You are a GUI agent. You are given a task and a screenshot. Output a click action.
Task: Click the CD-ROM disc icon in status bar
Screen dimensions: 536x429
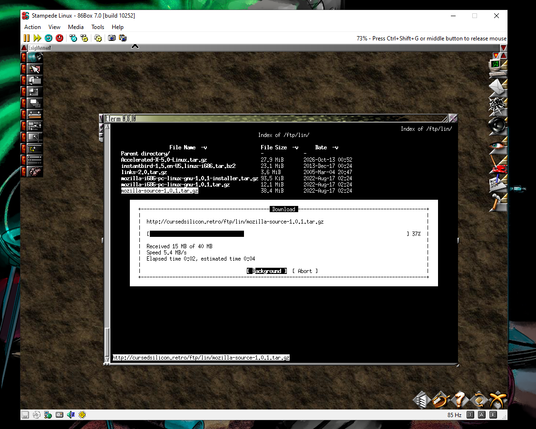click(36, 415)
